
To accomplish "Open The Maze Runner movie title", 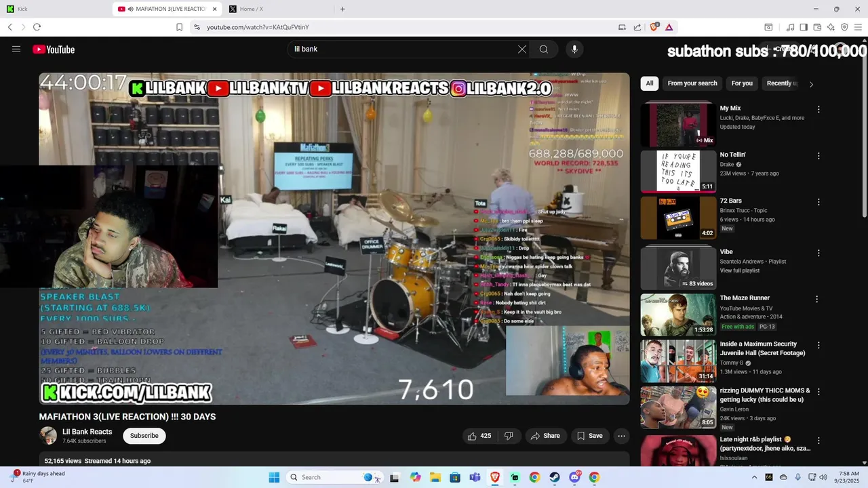I will [x=745, y=298].
